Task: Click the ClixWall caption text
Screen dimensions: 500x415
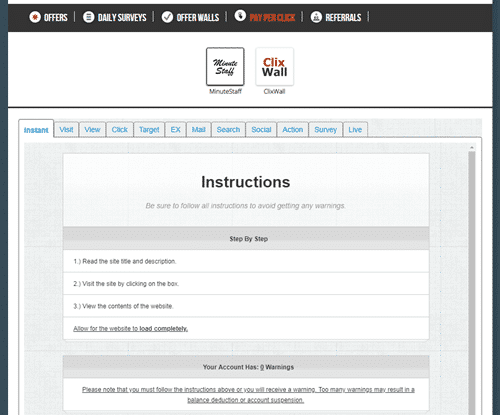Action: coord(274,91)
